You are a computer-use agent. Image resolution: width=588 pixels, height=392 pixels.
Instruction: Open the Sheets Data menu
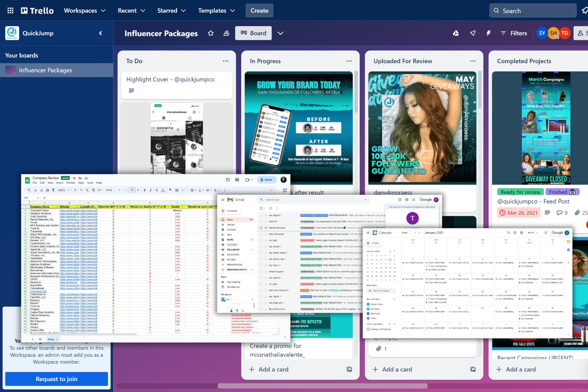point(81,183)
